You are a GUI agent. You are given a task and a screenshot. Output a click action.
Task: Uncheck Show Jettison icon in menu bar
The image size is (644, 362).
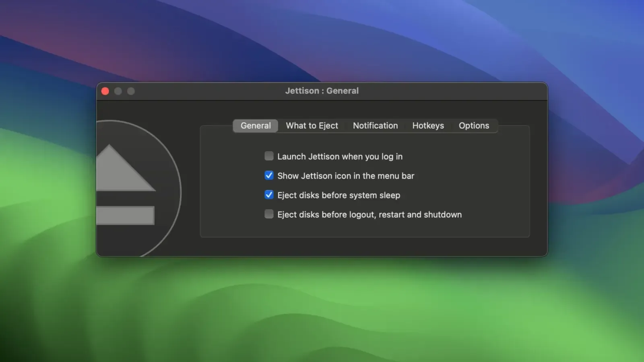pos(269,175)
